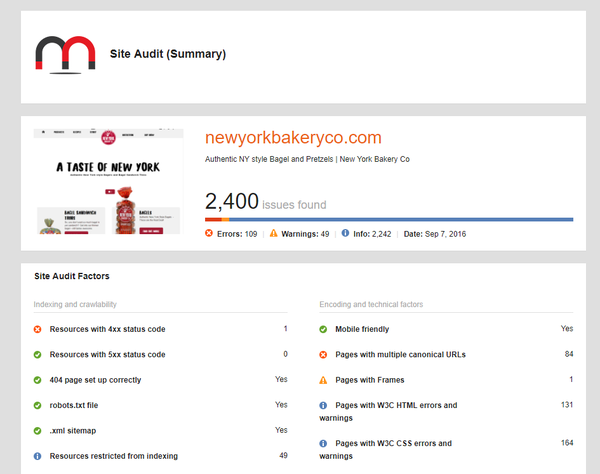Click the Errors: 109 label
This screenshot has height=474, width=600.
[237, 234]
